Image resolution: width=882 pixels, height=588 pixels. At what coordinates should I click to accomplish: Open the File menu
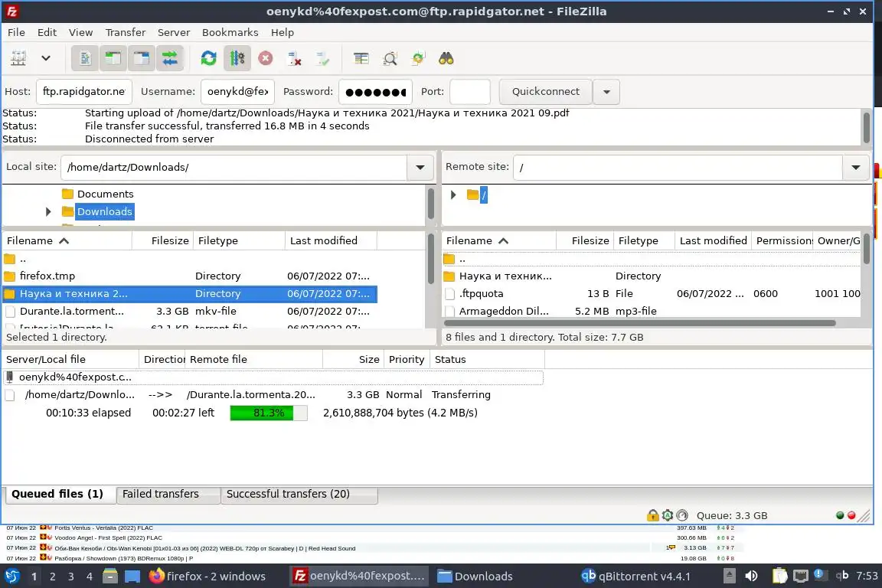tap(16, 33)
